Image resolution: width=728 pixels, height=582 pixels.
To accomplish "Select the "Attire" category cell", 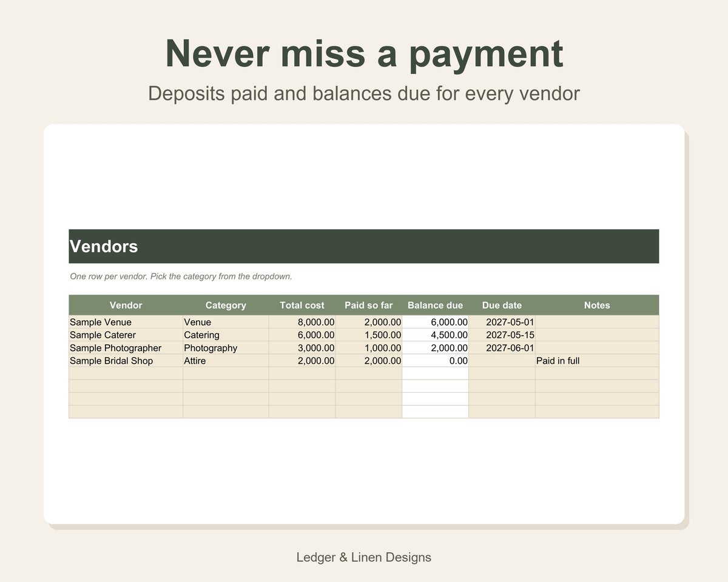I will click(226, 360).
